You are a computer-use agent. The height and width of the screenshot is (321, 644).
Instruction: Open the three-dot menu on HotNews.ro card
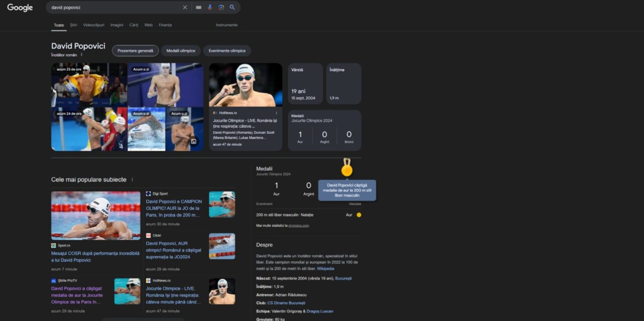click(x=276, y=113)
